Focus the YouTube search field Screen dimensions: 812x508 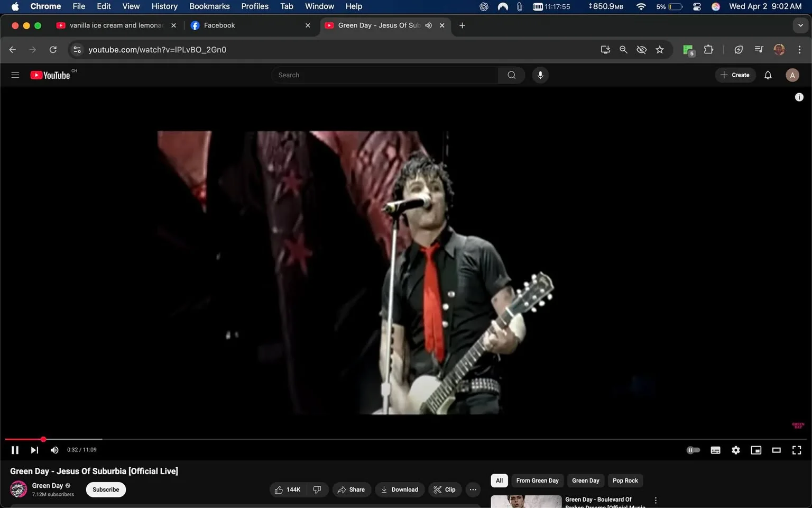point(385,75)
